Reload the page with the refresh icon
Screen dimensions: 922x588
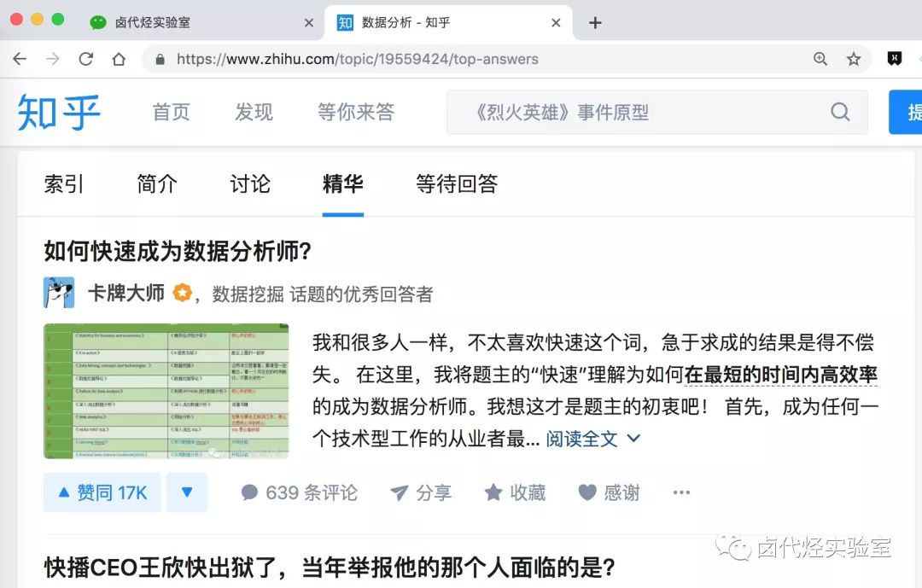pos(86,59)
